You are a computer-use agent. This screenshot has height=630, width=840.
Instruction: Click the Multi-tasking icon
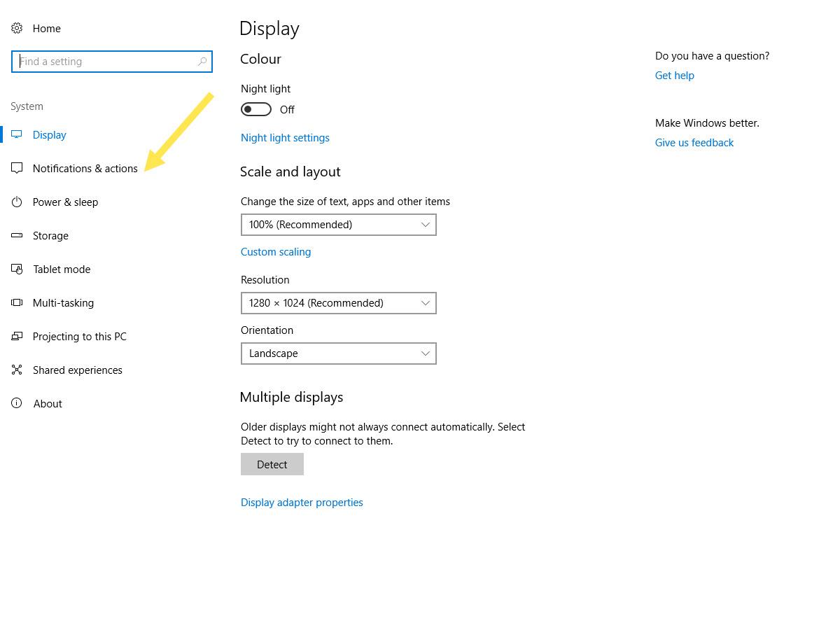pyautogui.click(x=17, y=303)
